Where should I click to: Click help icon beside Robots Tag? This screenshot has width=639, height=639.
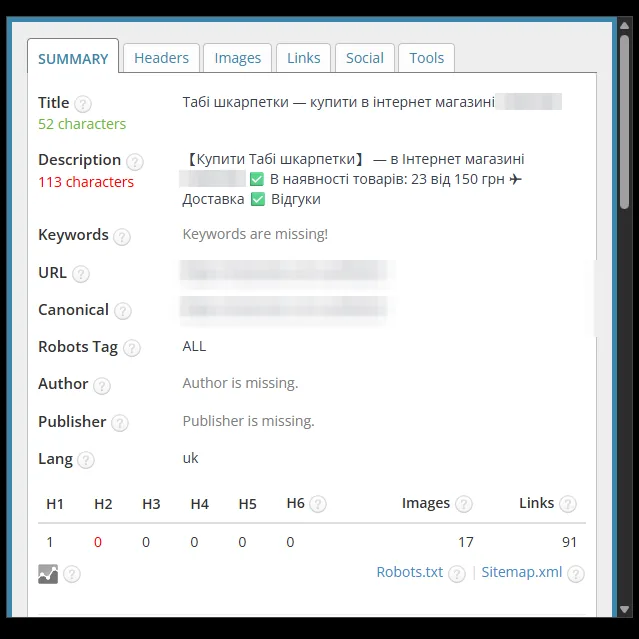coord(132,348)
